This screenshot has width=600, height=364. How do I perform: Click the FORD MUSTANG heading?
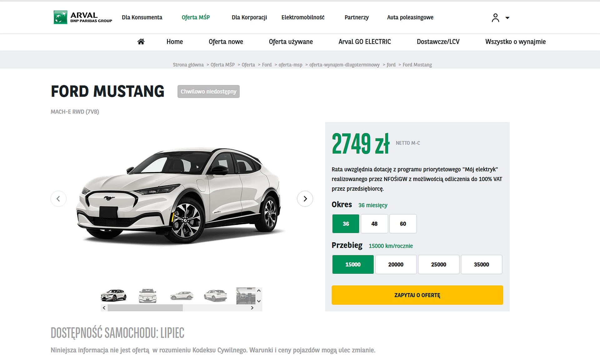coord(107,91)
